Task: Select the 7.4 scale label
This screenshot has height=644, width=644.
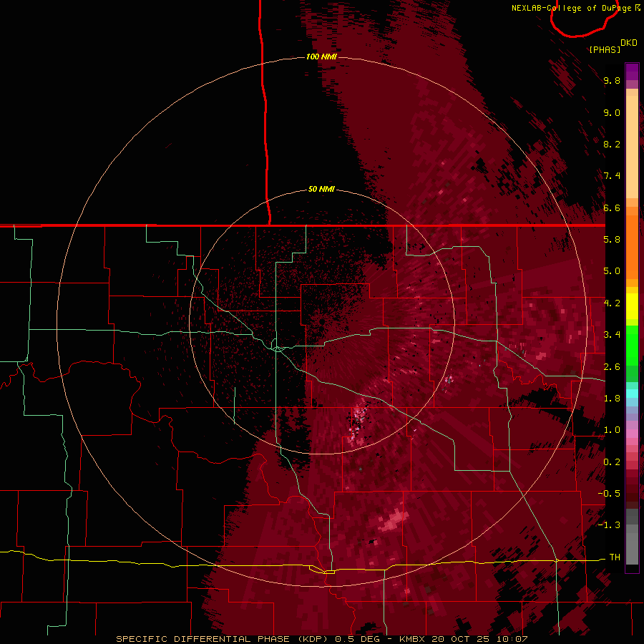Action: pos(612,176)
